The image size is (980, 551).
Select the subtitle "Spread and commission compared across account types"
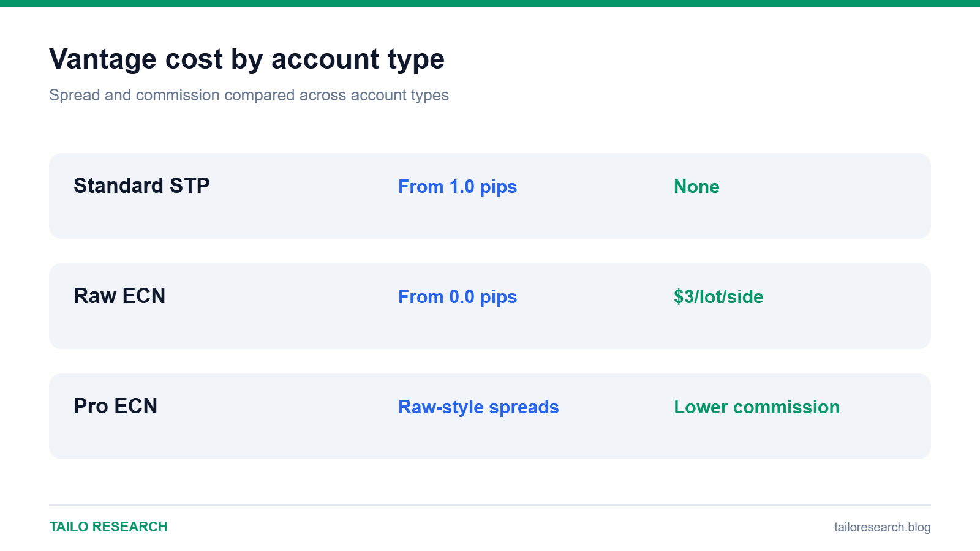point(249,96)
